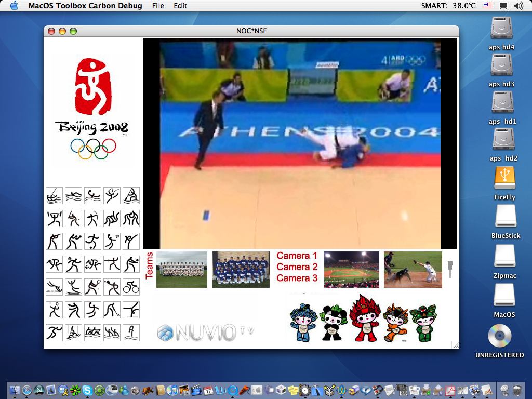532x399 pixels.
Task: Pick the wrestling pictogram
Action: 131,219
